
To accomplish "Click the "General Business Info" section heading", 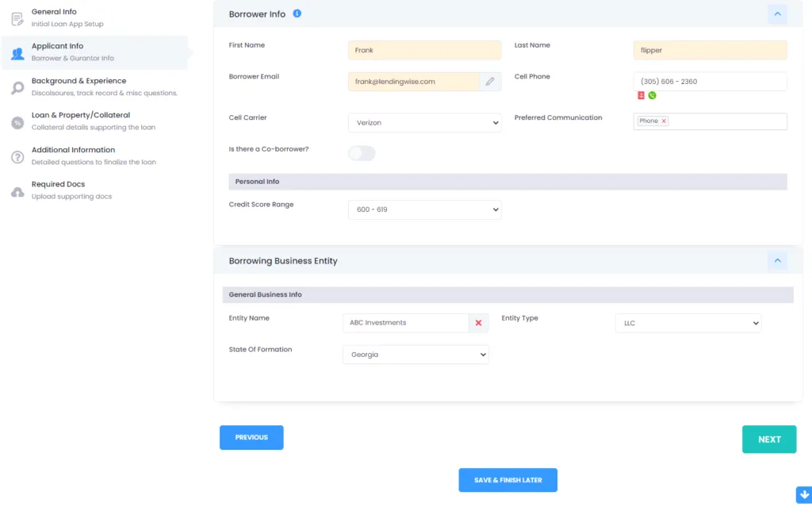I will (265, 294).
